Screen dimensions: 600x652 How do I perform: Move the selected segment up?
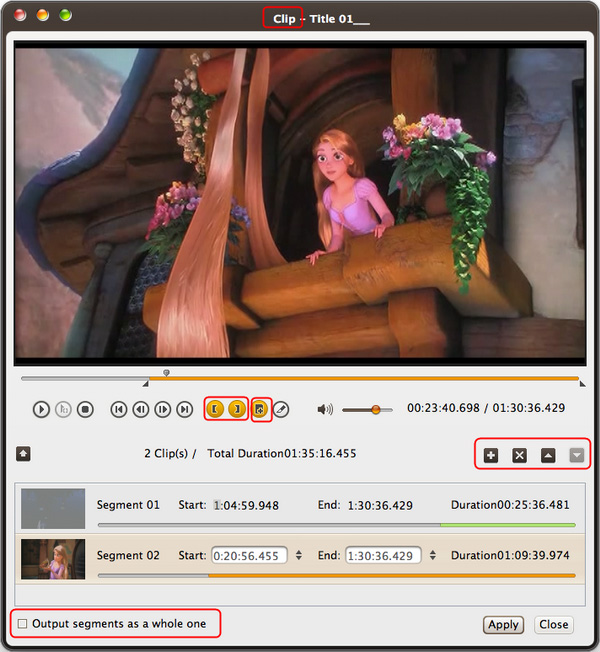(x=548, y=455)
